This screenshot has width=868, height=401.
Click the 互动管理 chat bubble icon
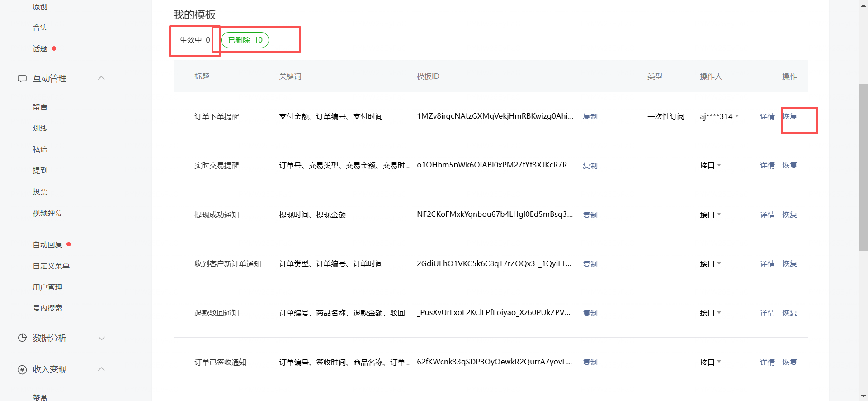tap(22, 79)
